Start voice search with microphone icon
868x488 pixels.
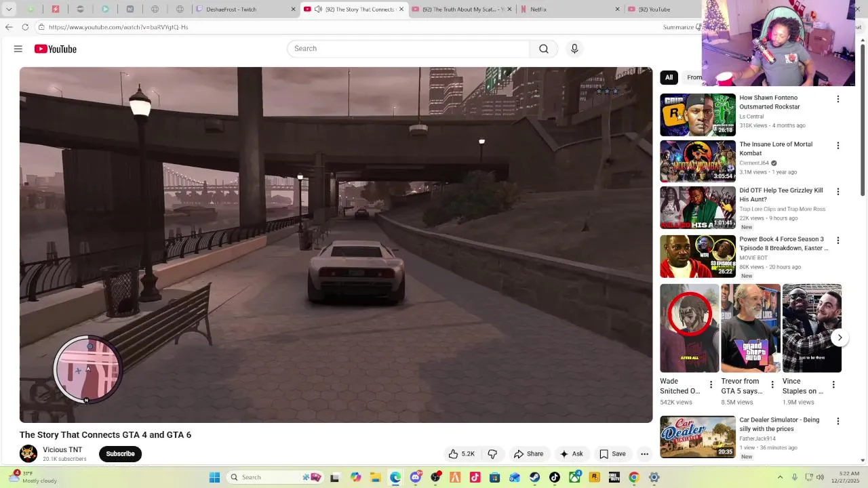(574, 49)
